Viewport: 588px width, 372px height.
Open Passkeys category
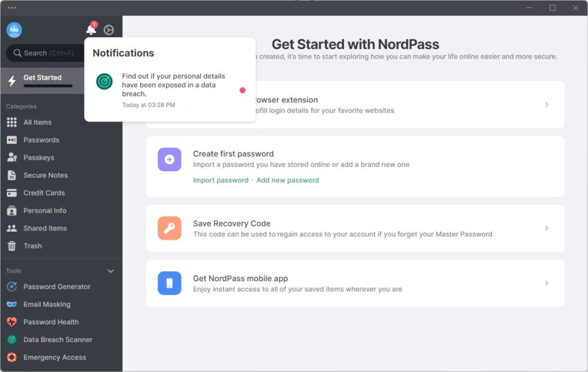38,158
